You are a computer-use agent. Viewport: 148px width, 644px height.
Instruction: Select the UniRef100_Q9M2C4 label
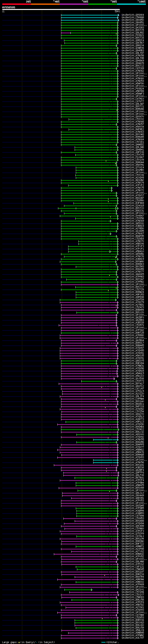(x=133, y=40)
